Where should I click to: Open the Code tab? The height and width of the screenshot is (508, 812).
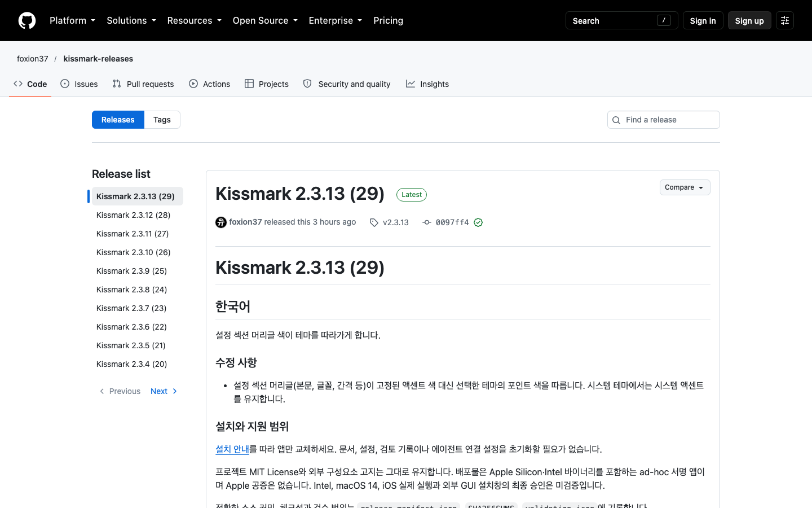(30, 84)
